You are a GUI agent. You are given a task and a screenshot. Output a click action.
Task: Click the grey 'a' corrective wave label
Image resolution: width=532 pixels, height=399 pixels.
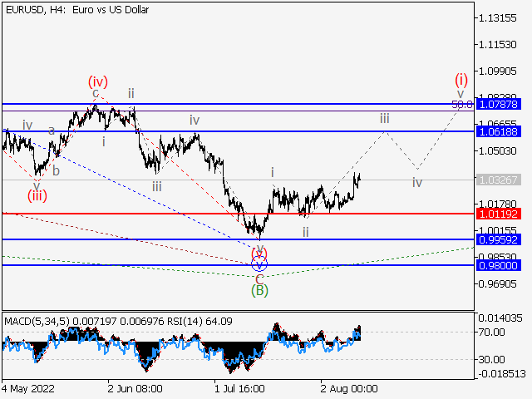pos(52,131)
